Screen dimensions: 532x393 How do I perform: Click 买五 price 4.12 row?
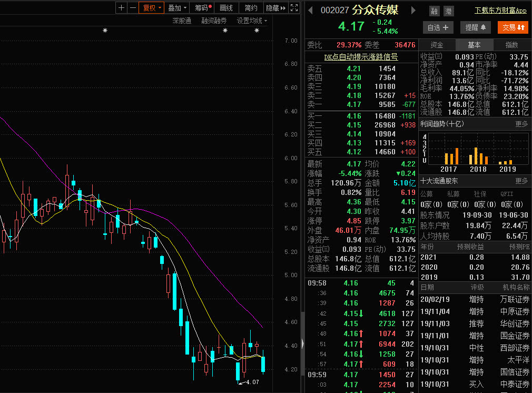361,152
